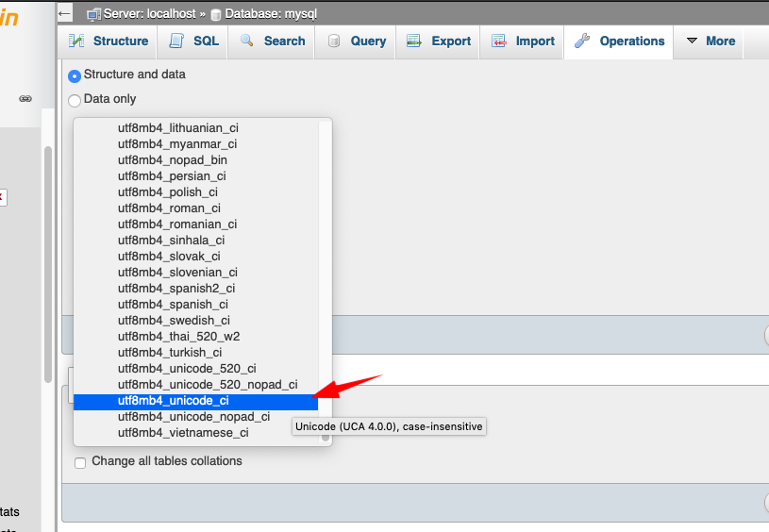Open the Structure tab

[x=108, y=42]
